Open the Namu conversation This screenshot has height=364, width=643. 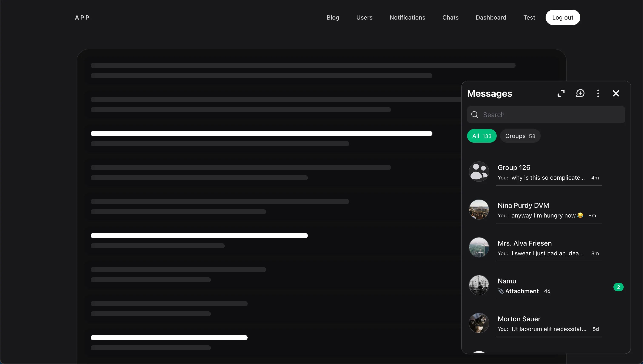point(546,286)
